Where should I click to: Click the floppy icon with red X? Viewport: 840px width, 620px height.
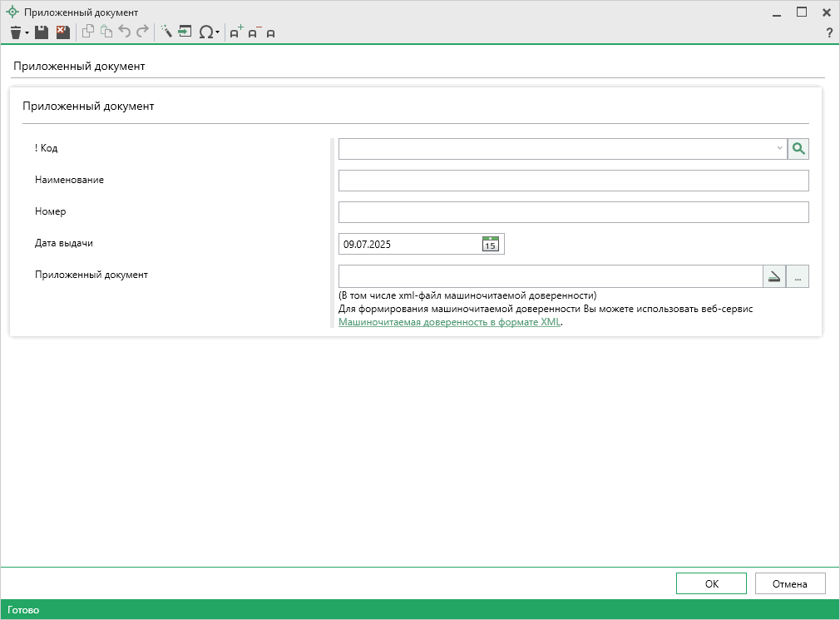click(x=62, y=32)
